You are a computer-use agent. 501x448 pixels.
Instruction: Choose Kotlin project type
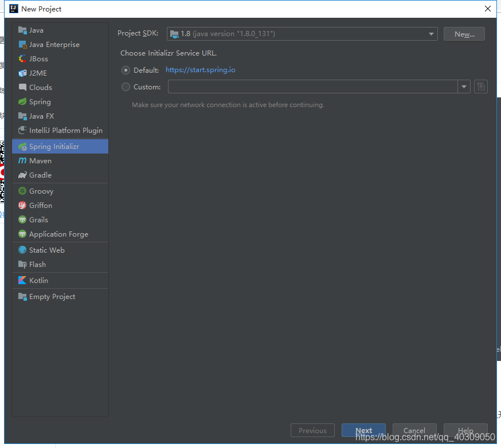(60, 280)
